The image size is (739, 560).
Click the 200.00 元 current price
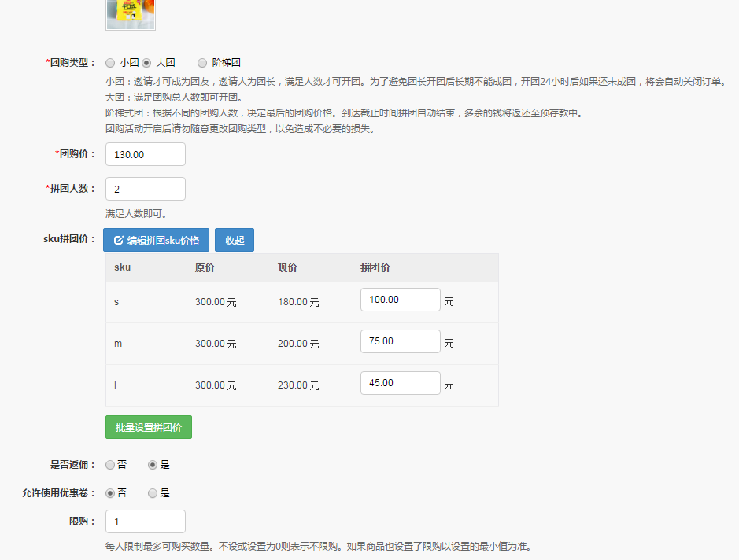coord(298,344)
